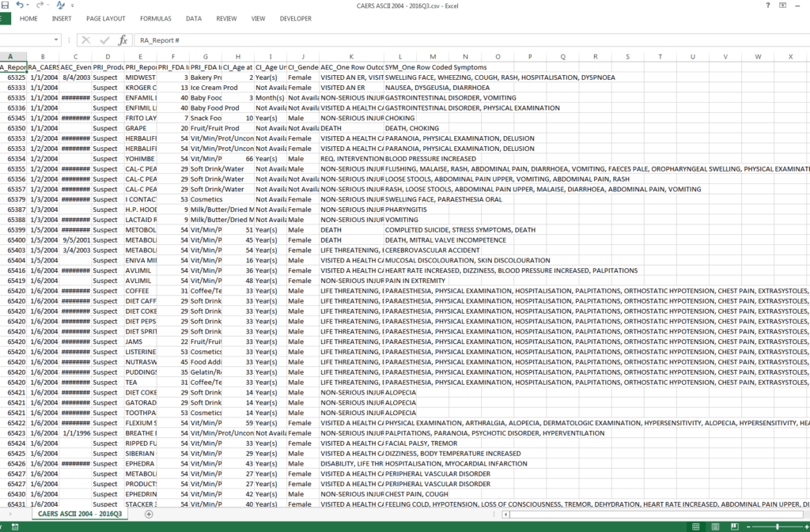Select the FORMULAS ribbon tab
Image resolution: width=810 pixels, height=532 pixels.
pos(156,18)
